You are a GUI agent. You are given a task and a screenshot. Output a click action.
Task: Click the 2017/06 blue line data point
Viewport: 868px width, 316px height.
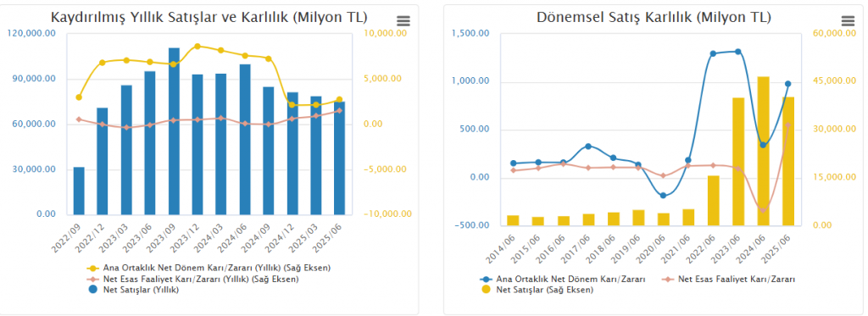588,146
